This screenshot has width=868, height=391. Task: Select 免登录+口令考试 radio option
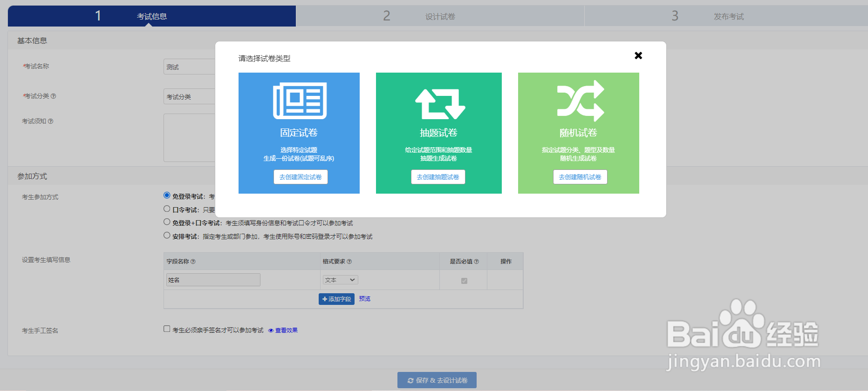pyautogui.click(x=167, y=222)
